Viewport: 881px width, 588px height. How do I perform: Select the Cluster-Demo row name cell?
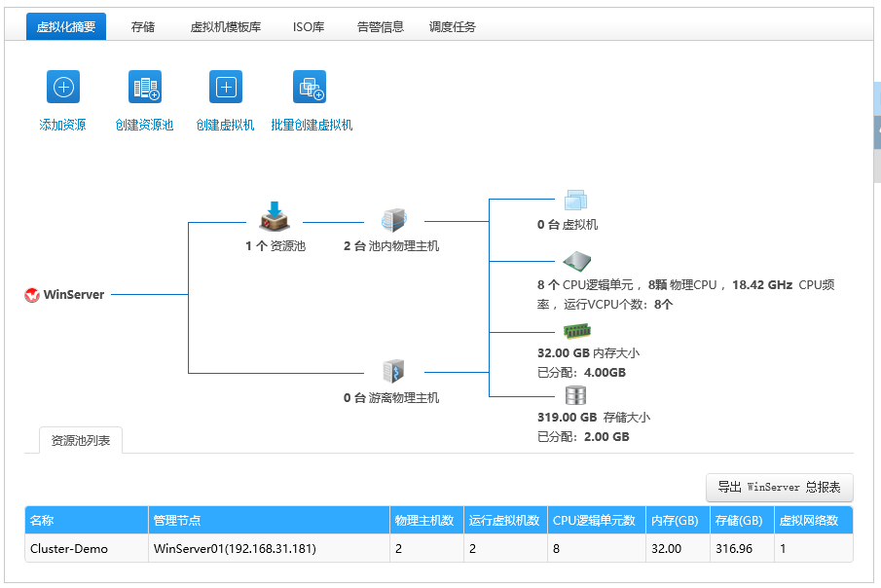[87, 549]
